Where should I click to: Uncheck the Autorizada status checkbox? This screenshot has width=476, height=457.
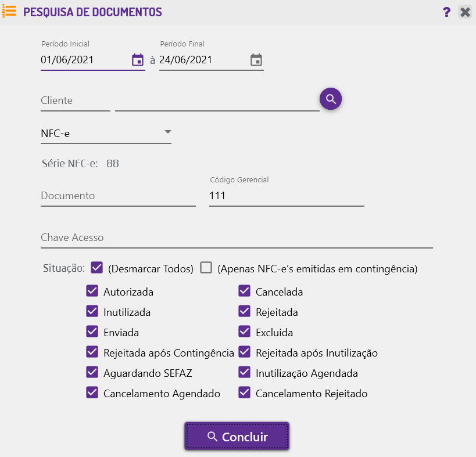92,292
